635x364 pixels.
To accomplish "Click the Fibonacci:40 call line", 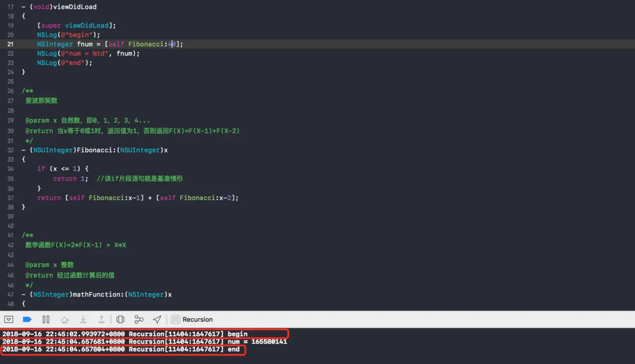I will coord(110,44).
